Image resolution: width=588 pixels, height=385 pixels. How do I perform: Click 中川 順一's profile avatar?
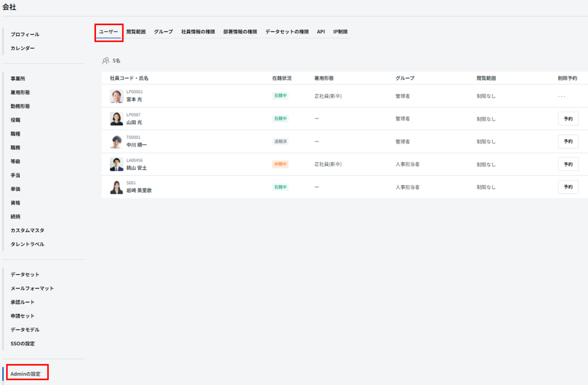click(117, 141)
